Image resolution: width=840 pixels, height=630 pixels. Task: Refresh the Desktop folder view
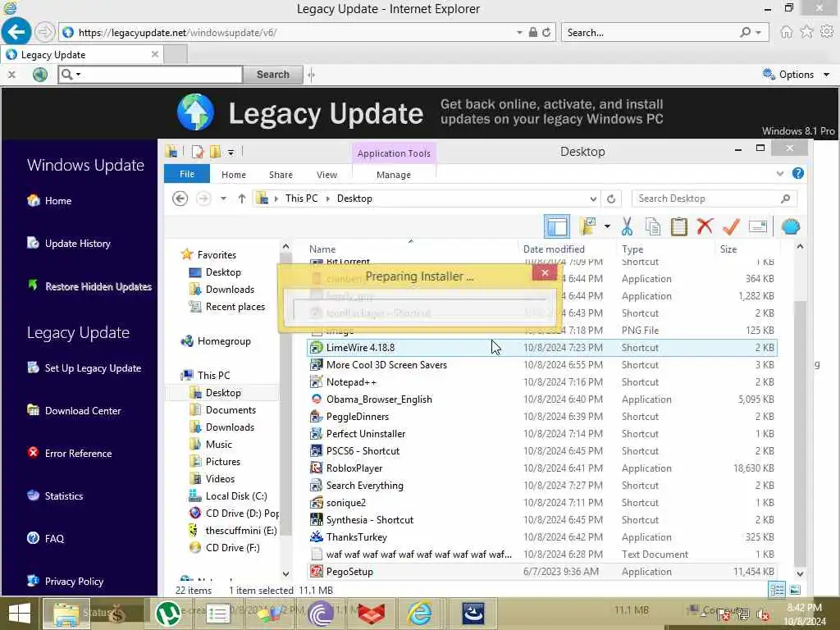(610, 199)
